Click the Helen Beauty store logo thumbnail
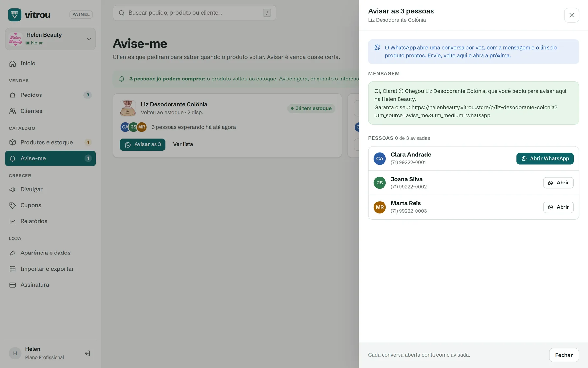This screenshot has height=368, width=588. pyautogui.click(x=16, y=39)
